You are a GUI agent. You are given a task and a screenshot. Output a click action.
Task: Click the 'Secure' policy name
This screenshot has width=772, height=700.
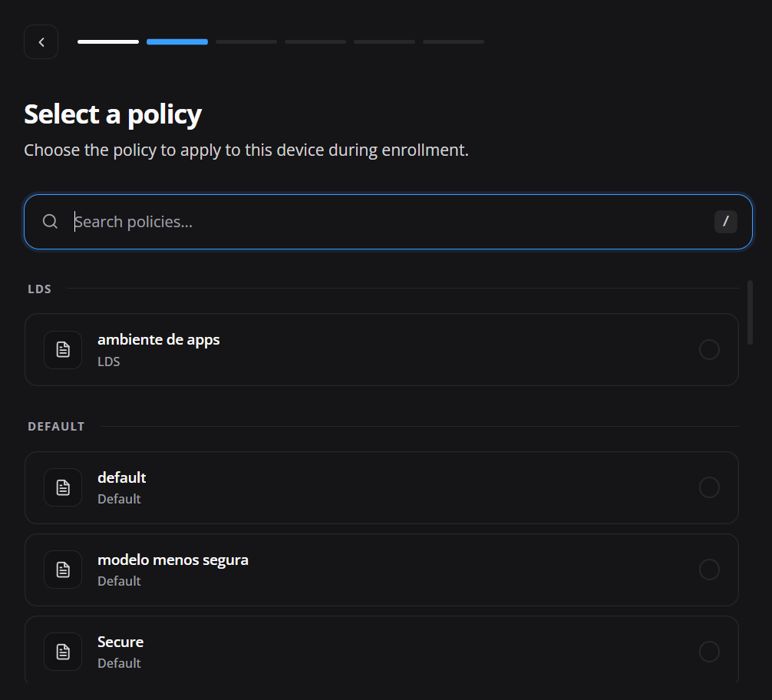[120, 642]
